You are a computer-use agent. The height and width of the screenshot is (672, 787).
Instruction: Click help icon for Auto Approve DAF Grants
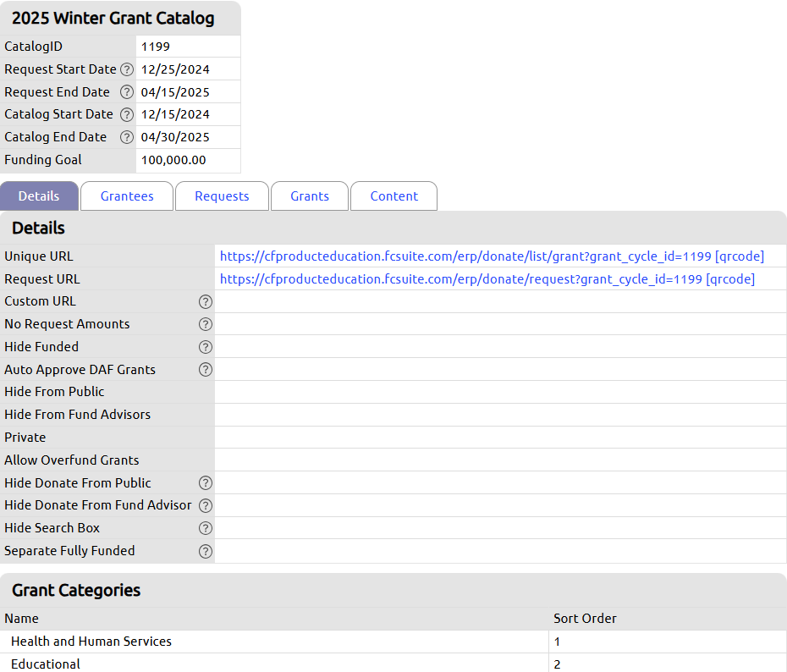coord(206,369)
